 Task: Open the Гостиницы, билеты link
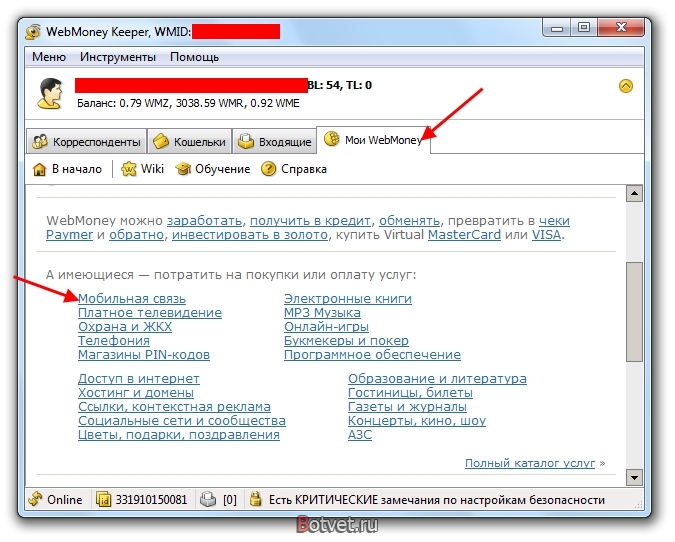coord(410,393)
